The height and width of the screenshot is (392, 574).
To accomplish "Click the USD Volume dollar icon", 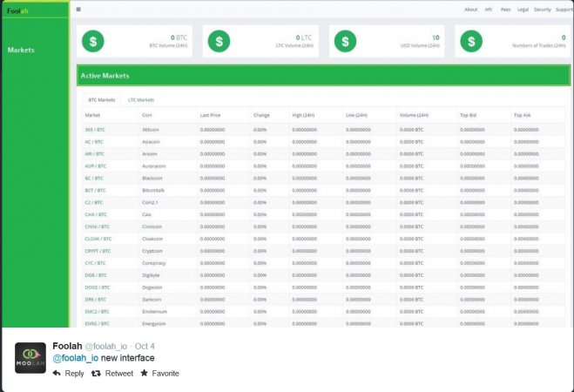I will [345, 41].
